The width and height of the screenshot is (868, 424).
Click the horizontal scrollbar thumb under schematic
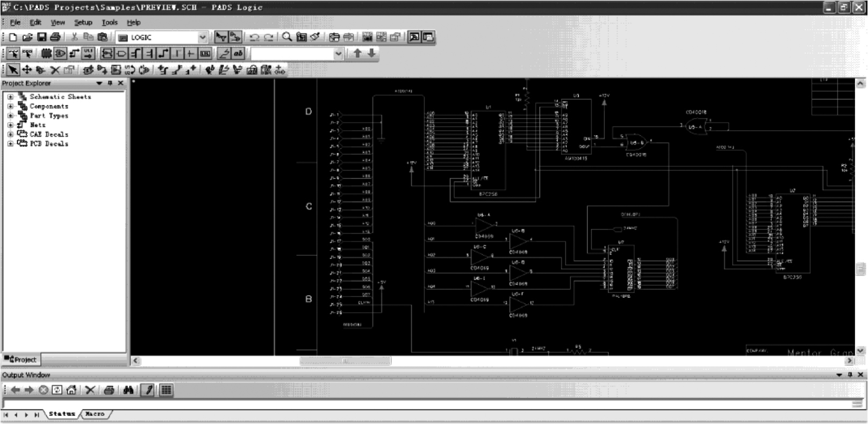click(x=345, y=361)
